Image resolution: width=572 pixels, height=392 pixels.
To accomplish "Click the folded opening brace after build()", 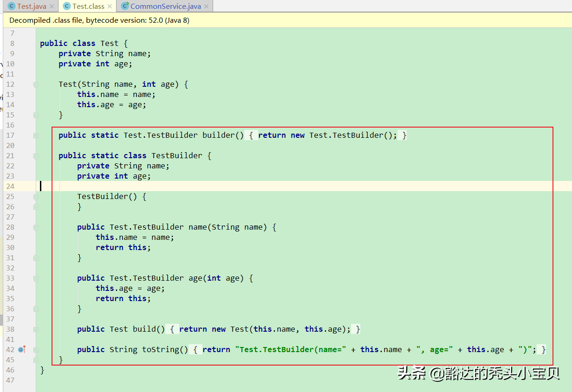I will (x=172, y=329).
